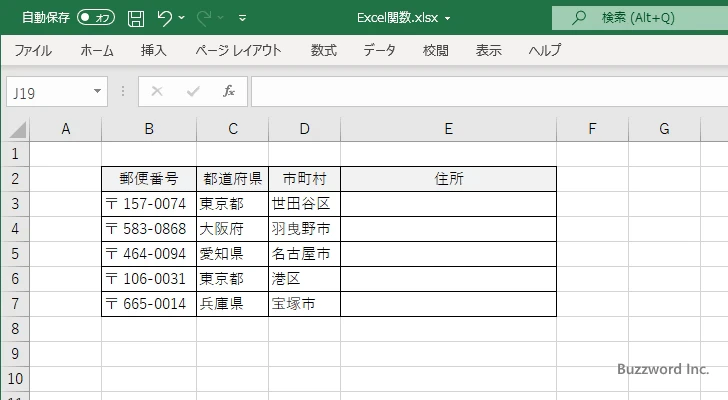Select cell with 〒 106-0031
The image size is (728, 400).
149,279
